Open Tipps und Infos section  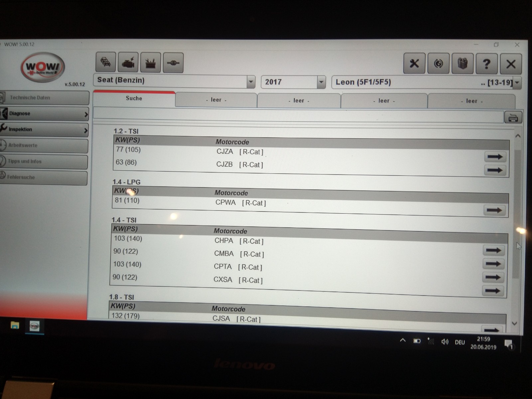click(44, 162)
